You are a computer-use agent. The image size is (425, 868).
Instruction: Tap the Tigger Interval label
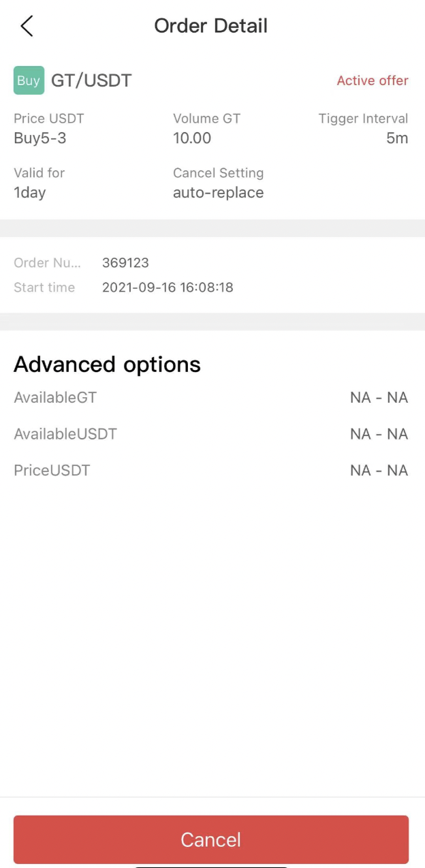(363, 119)
